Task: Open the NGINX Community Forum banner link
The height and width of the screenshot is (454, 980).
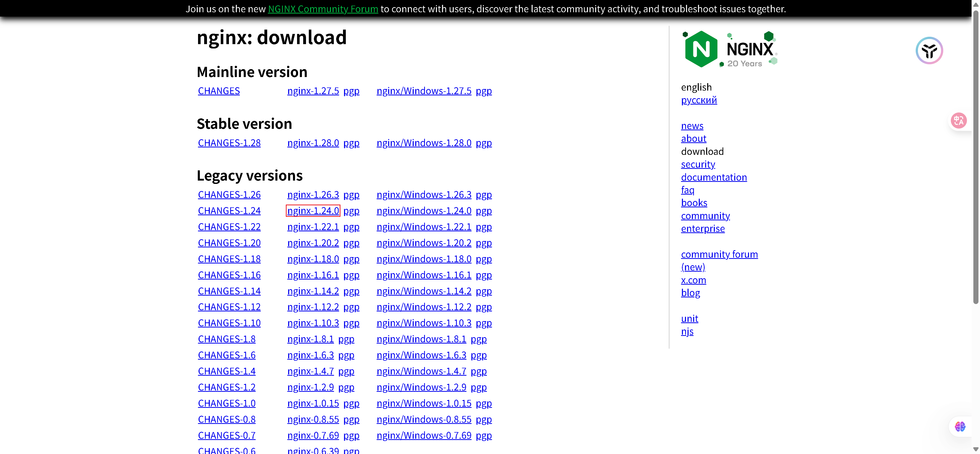Action: coord(323,9)
